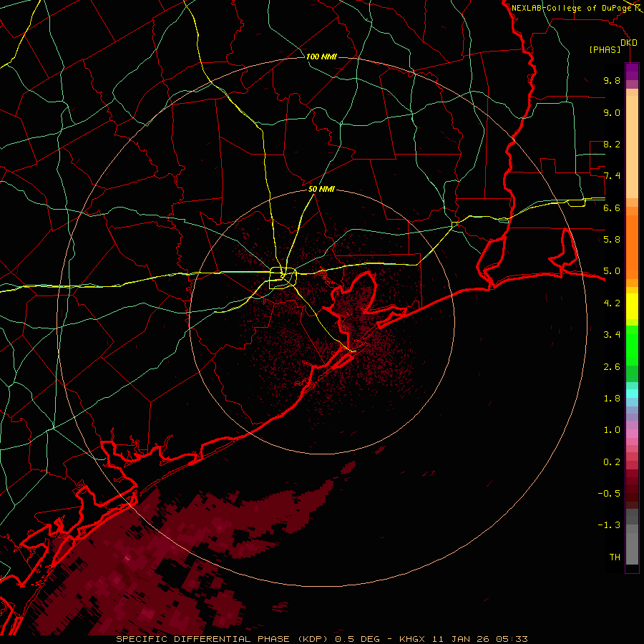Click the 0.2 legend value
Image resolution: width=644 pixels, height=644 pixels.
click(612, 462)
